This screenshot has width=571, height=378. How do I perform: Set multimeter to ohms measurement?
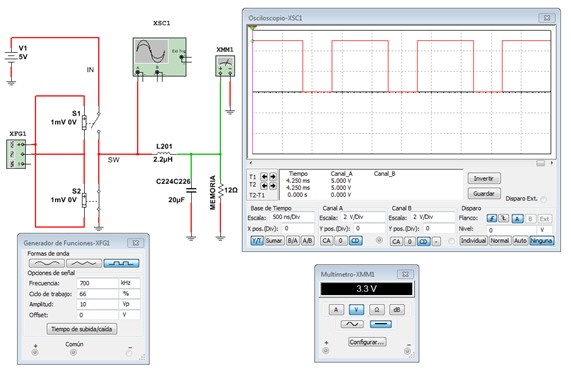click(377, 310)
